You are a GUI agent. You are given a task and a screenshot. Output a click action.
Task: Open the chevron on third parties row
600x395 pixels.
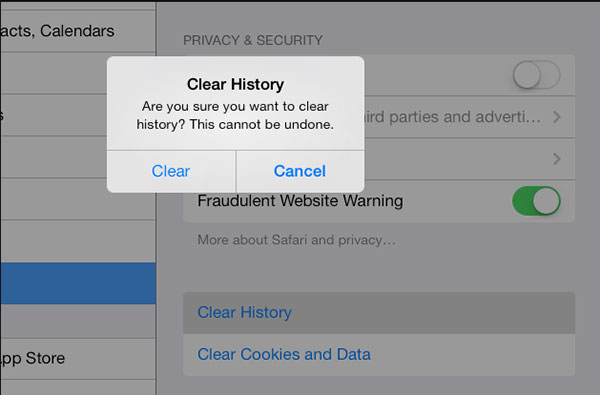(557, 117)
